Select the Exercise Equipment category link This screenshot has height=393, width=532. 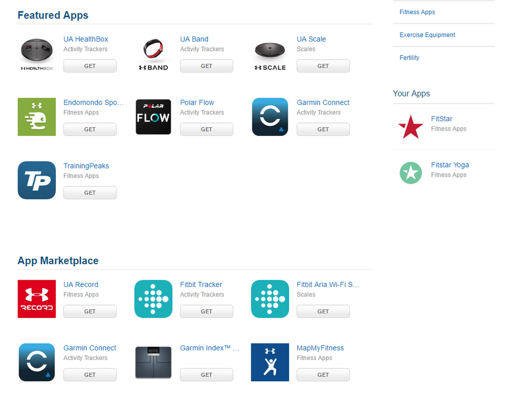(428, 35)
